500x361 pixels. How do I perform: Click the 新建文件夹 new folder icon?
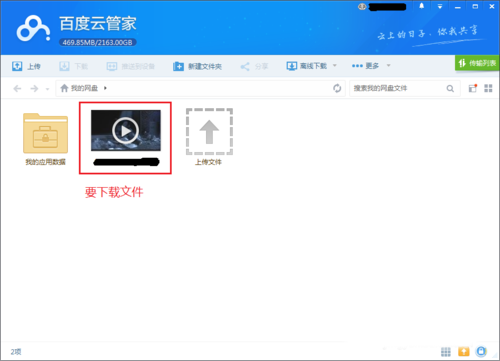click(178, 66)
